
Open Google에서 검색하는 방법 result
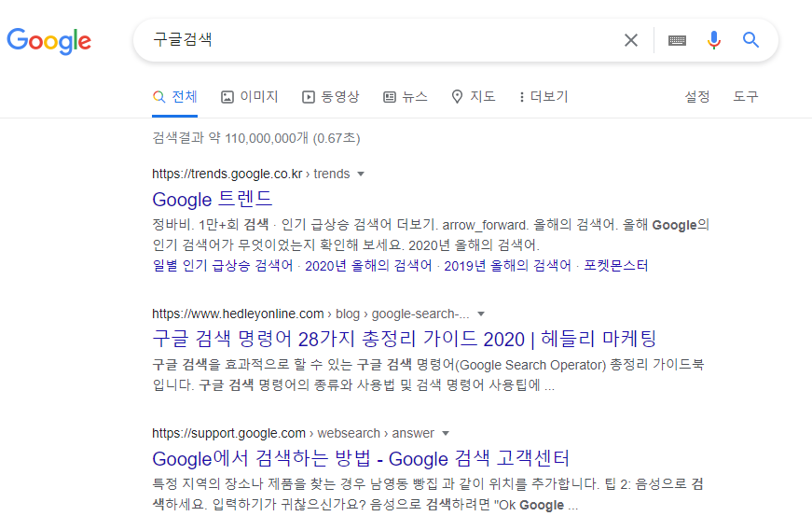coord(361,458)
